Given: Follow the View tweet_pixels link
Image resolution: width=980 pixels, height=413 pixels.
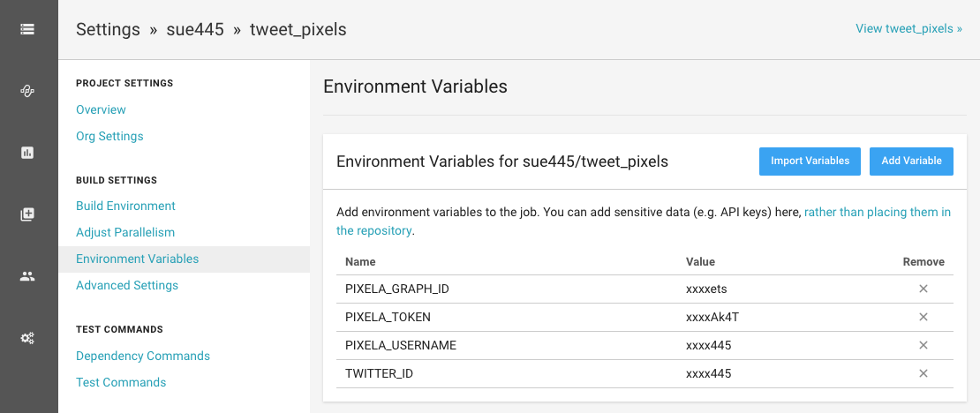Looking at the screenshot, I should [x=908, y=28].
